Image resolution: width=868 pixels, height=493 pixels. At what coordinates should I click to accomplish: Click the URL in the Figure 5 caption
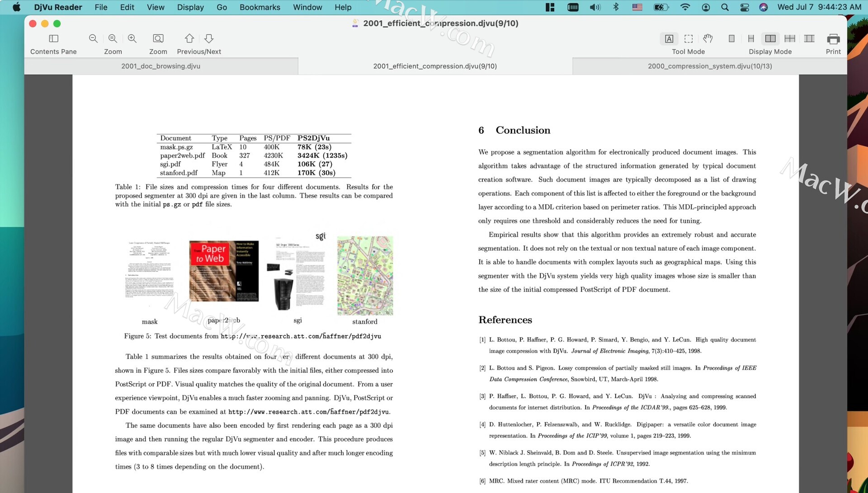301,336
